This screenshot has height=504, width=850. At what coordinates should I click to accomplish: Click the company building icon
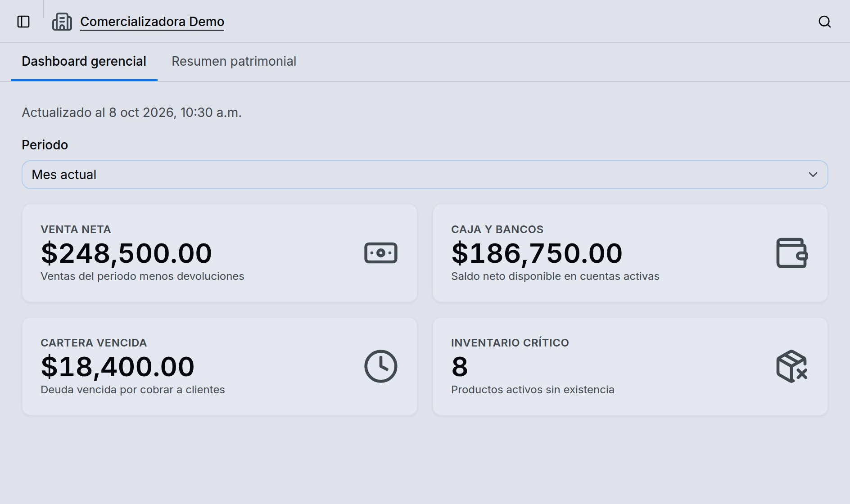62,22
